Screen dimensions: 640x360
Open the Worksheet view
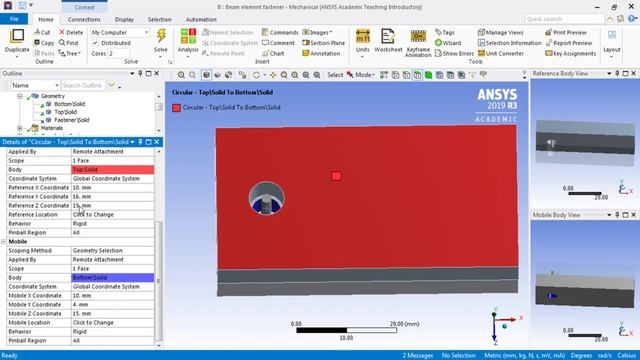pos(388,36)
